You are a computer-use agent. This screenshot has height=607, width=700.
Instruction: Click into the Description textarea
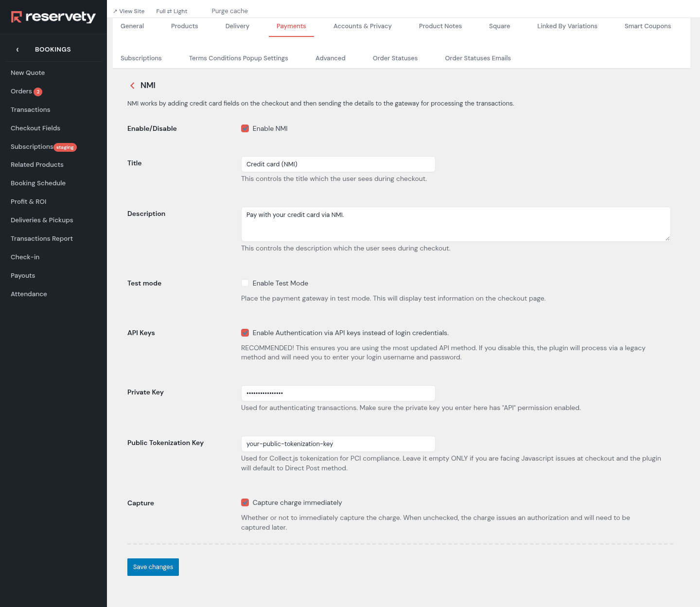[456, 224]
